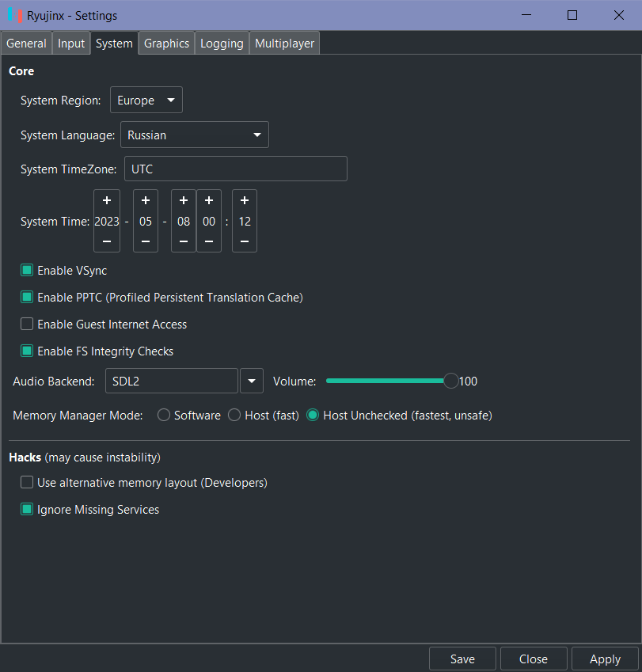Increase the system time day value
Image resolution: width=642 pixels, height=672 pixels.
(184, 200)
